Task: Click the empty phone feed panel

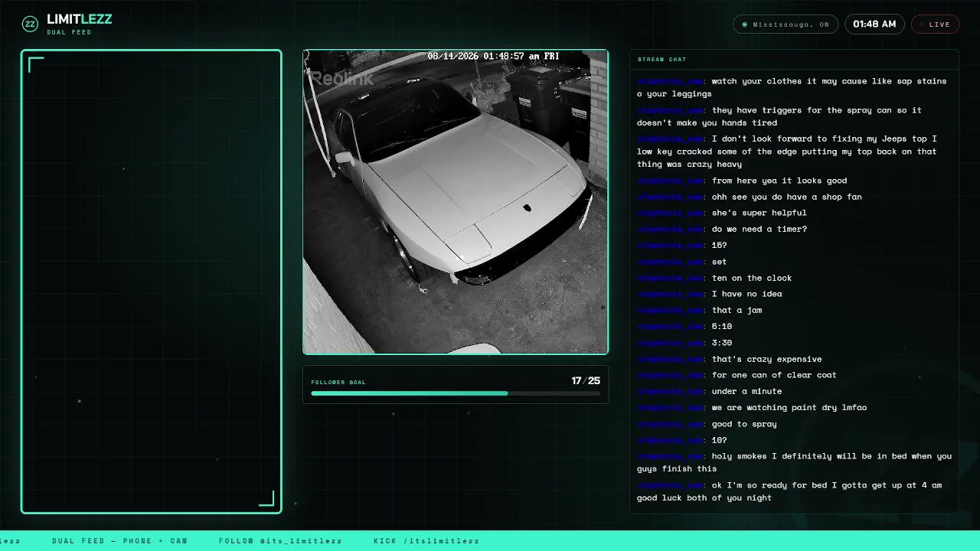Action: (152, 282)
